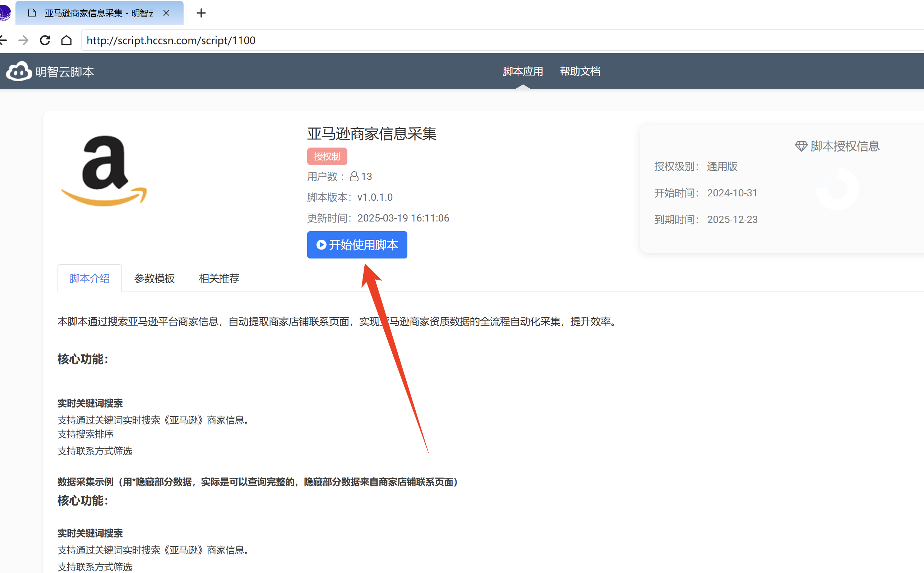Screen dimensions: 924x573
Task: Click the 通用版 license level value
Action: point(722,167)
